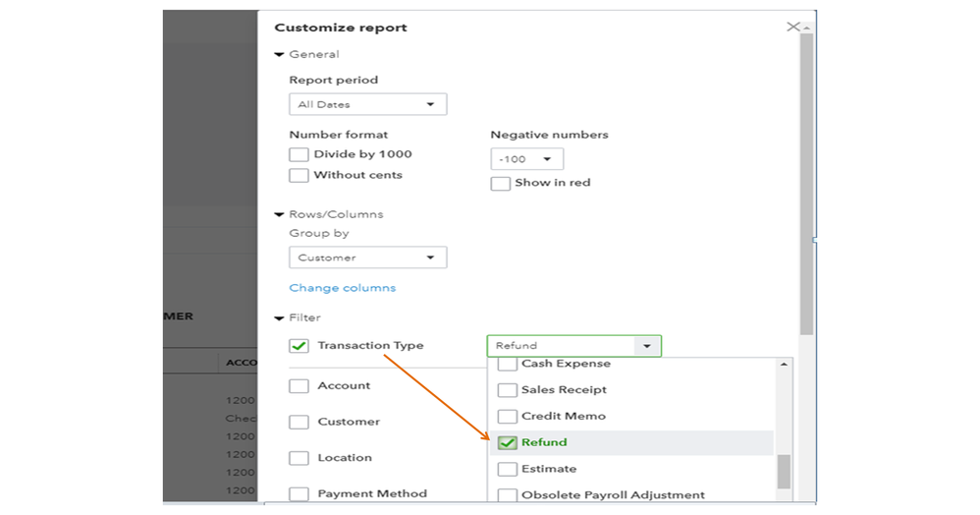The width and height of the screenshot is (980, 515).
Task: Uncheck Refund in the transaction list
Action: (x=508, y=442)
